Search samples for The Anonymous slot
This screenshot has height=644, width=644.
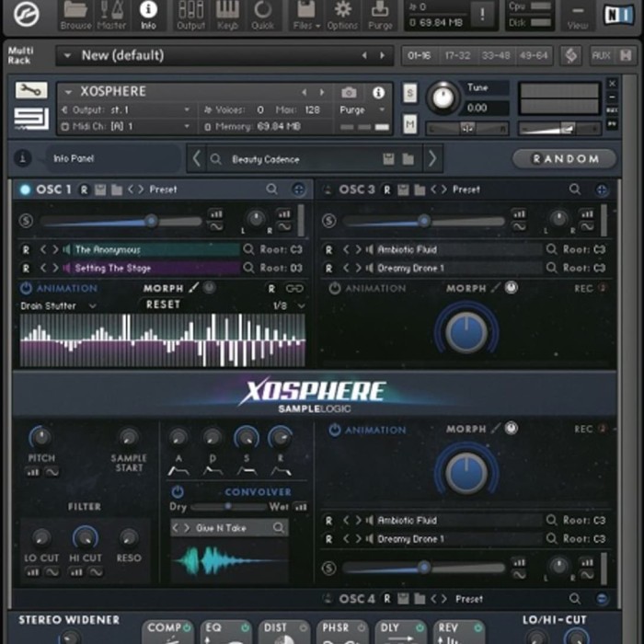click(x=248, y=249)
